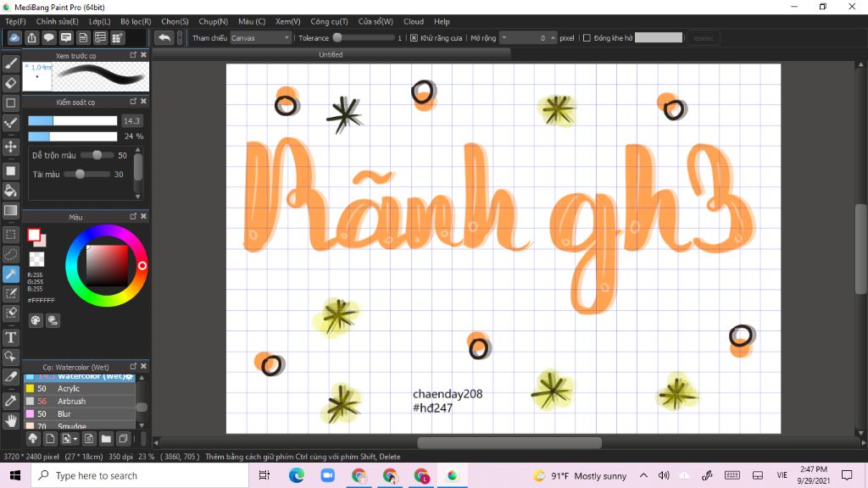The image size is (868, 488).
Task: Select the Blur brush
Action: (80, 413)
